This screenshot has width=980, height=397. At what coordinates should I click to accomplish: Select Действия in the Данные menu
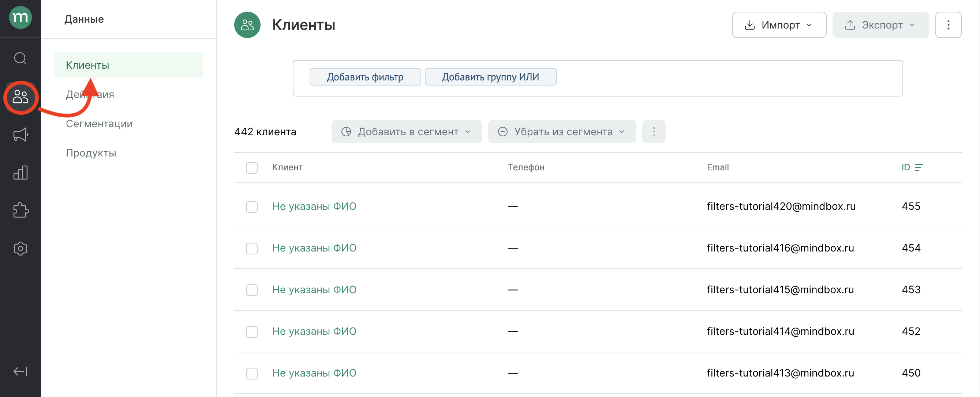click(90, 94)
